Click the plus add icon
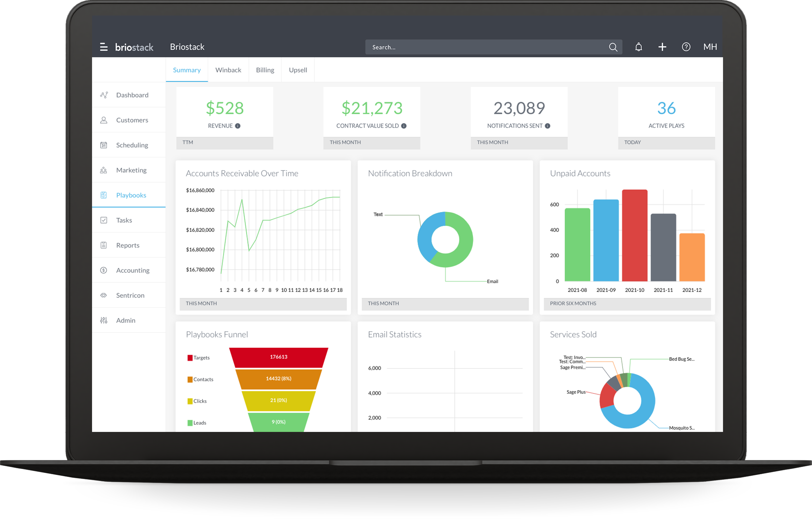Screen dimensions: 812x519 pyautogui.click(x=662, y=47)
